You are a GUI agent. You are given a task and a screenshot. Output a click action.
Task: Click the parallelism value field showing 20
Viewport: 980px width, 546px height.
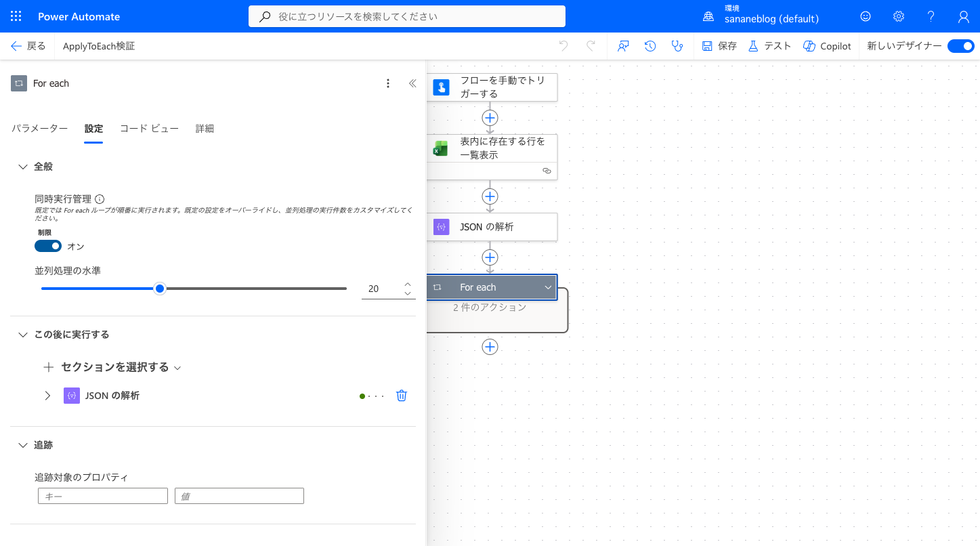pos(381,289)
